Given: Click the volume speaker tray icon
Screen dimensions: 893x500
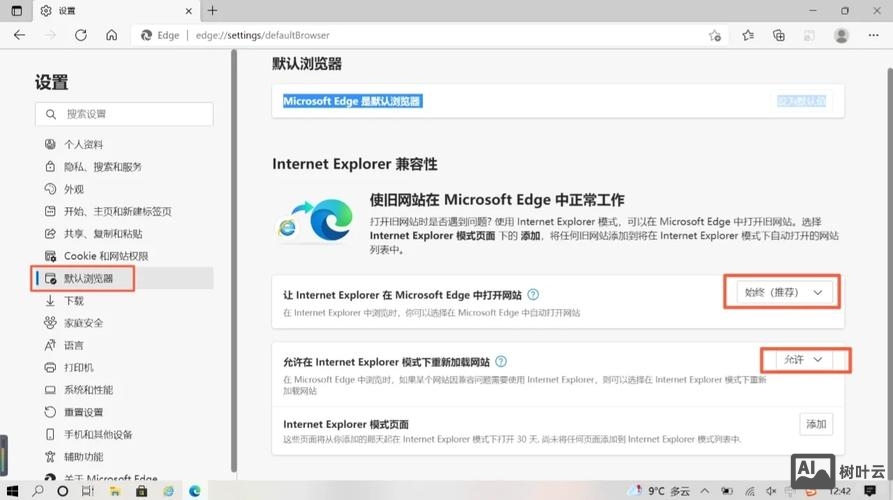Looking at the screenshot, I should point(771,491).
